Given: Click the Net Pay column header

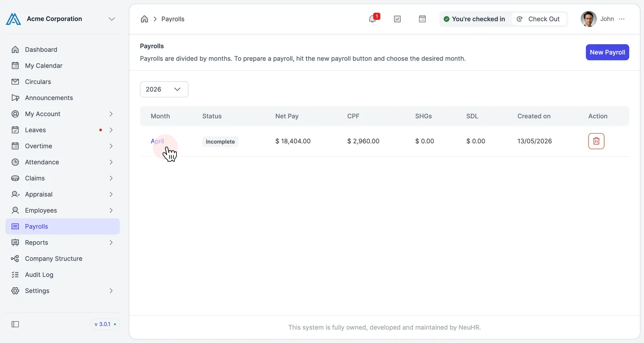Looking at the screenshot, I should coord(287,116).
